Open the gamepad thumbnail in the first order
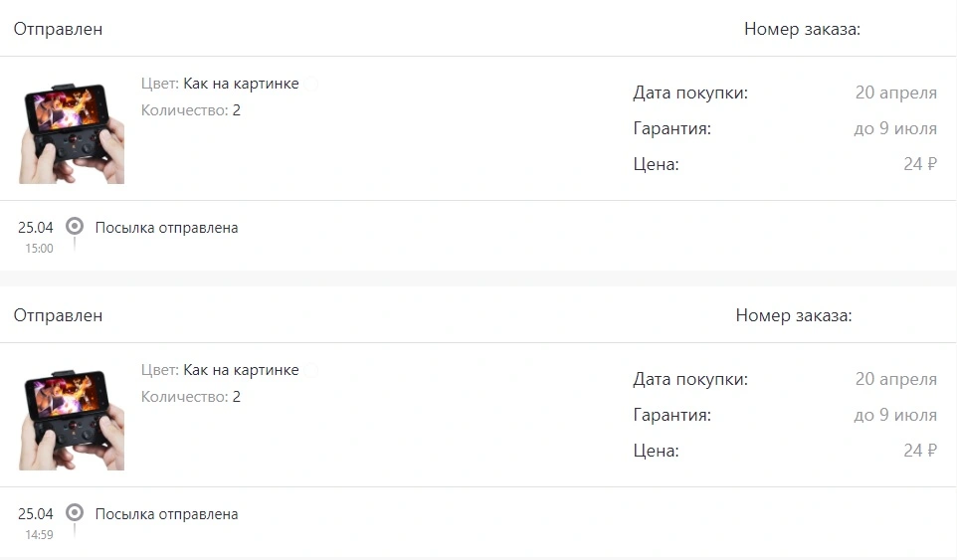The image size is (957, 560). coord(72,133)
